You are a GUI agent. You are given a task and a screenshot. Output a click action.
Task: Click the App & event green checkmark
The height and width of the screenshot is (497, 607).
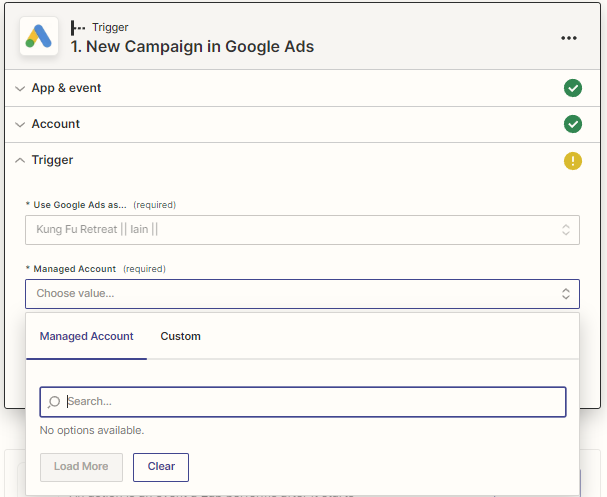pos(573,88)
